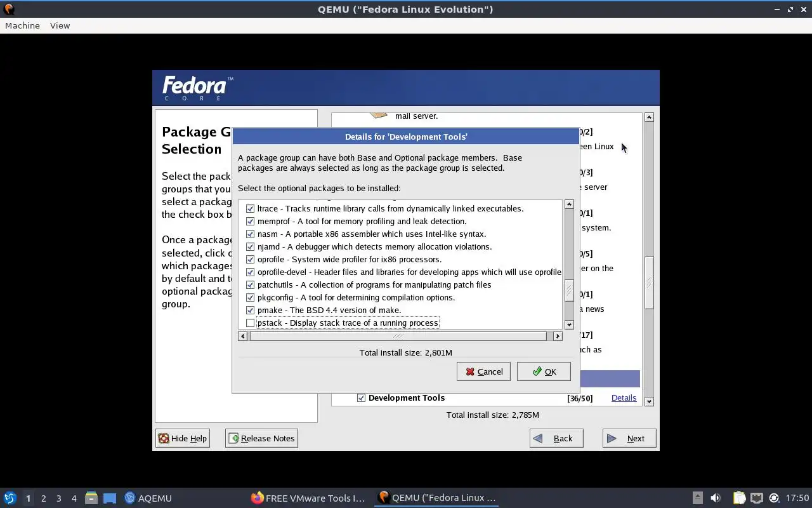Click the 'Total install size: 2,801M' text
The height and width of the screenshot is (508, 812).
tap(405, 352)
